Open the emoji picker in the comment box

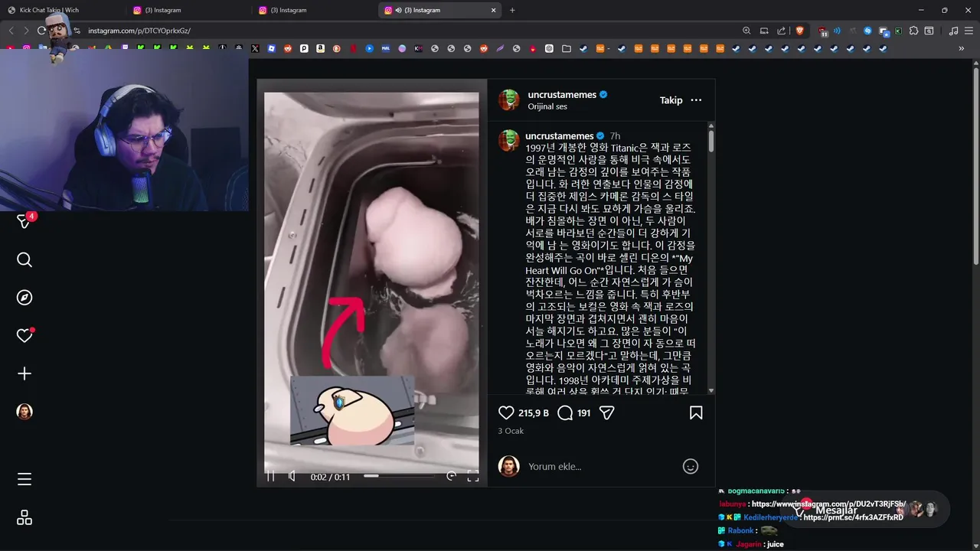click(691, 466)
